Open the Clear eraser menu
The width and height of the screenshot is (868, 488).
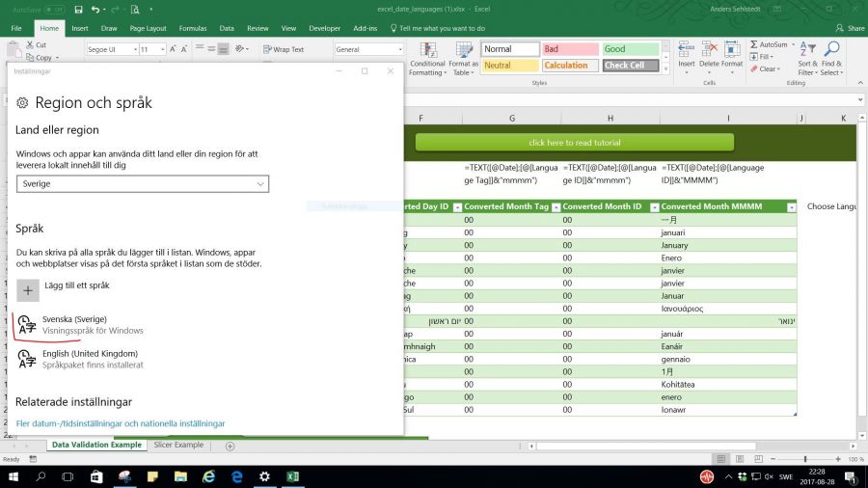765,69
